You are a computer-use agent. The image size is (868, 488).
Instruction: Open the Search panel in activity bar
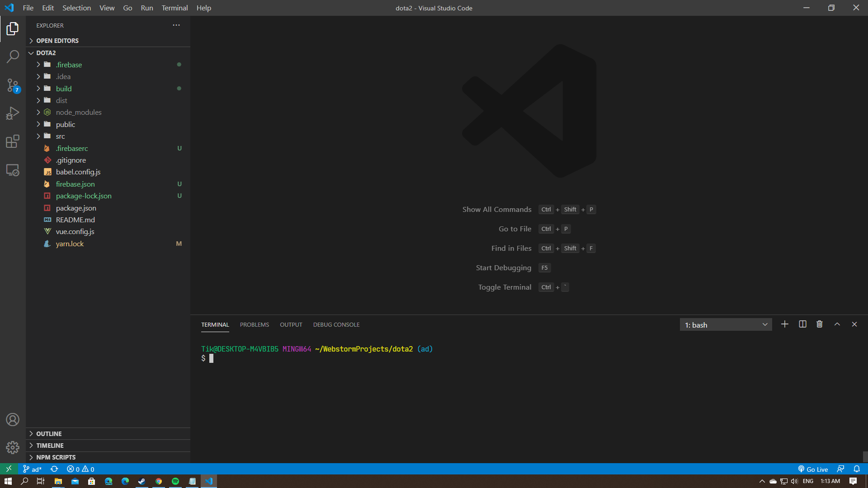coord(12,56)
